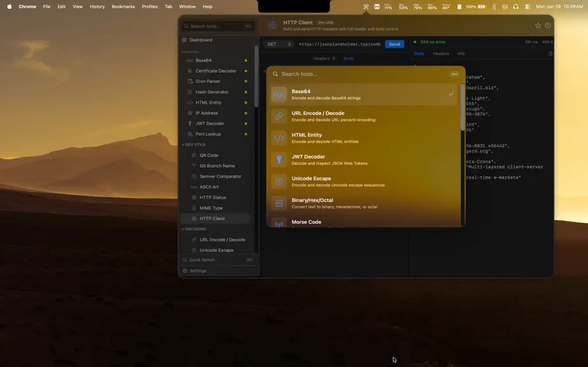Click the JWT Decoder key icon in results
Image resolution: width=588 pixels, height=367 pixels.
point(279,159)
